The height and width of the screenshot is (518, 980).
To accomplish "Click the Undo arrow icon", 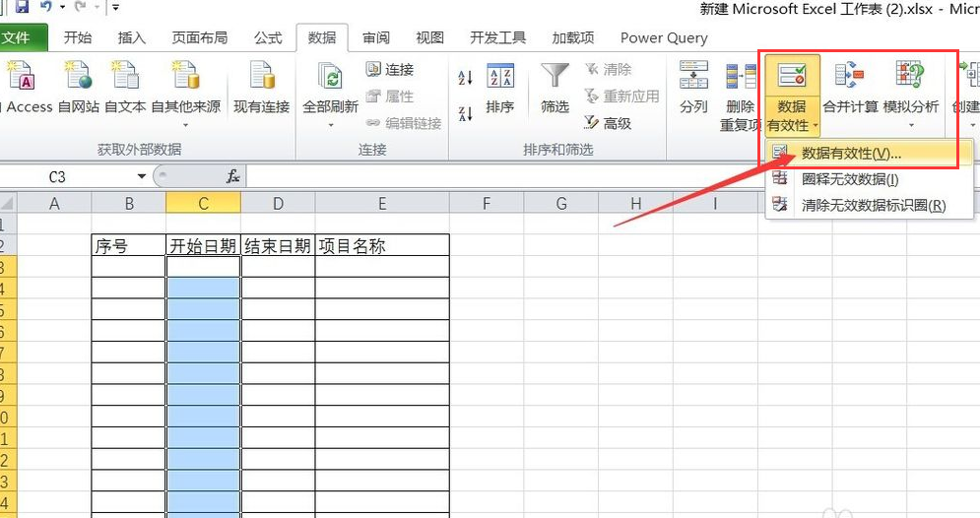I will click(45, 7).
